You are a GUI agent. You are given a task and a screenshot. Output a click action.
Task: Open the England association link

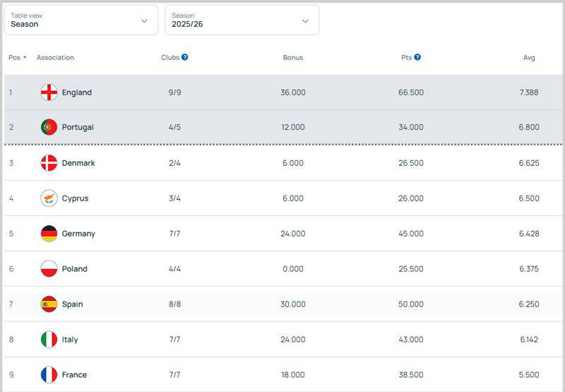coord(77,93)
